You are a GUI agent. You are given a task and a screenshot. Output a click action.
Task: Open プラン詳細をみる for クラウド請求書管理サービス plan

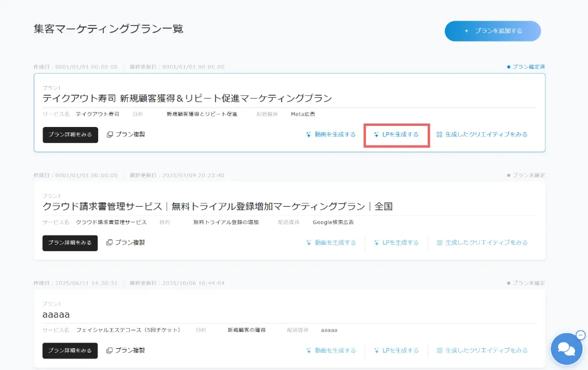coord(70,242)
